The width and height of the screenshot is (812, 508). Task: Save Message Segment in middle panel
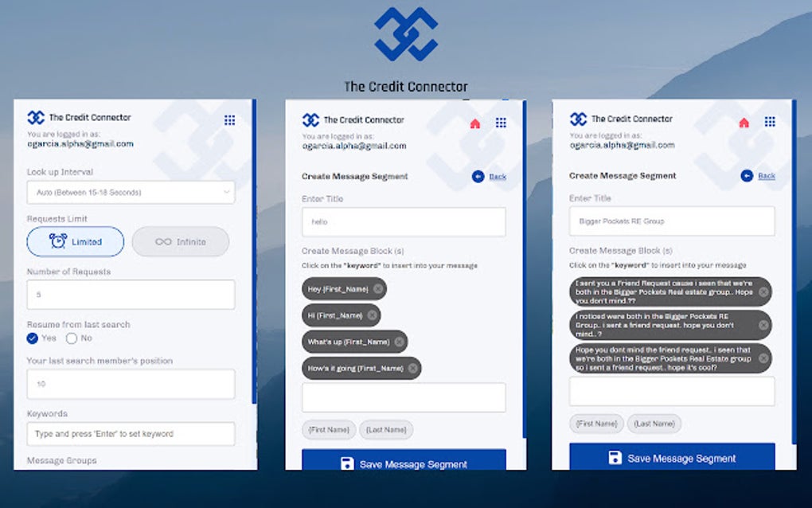click(404, 460)
